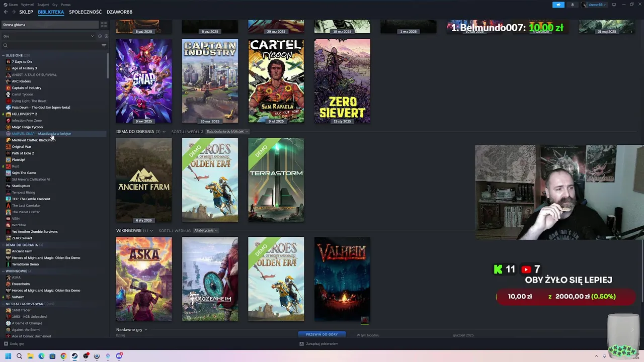Open Valheim cover
Viewport: 644px width, 362px height.
[342, 279]
